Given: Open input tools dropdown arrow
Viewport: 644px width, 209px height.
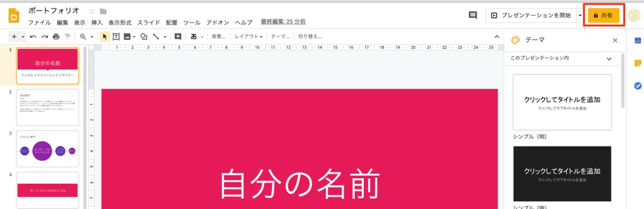Looking at the screenshot, I should (202, 37).
